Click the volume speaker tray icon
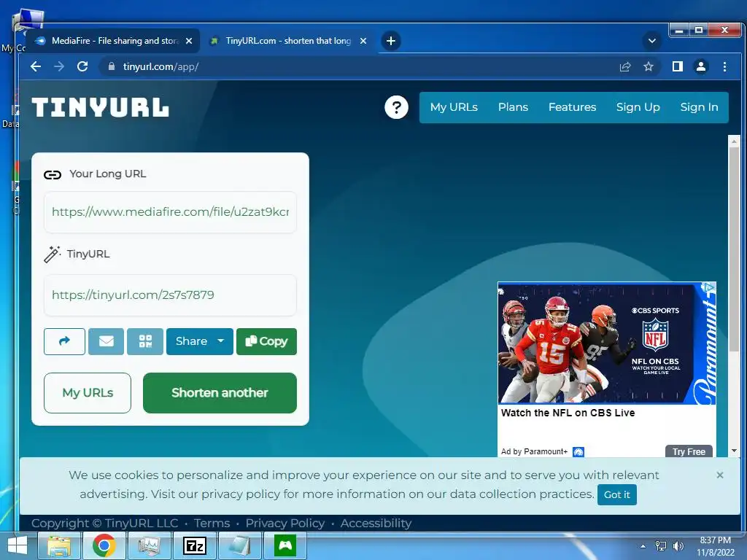 click(678, 546)
